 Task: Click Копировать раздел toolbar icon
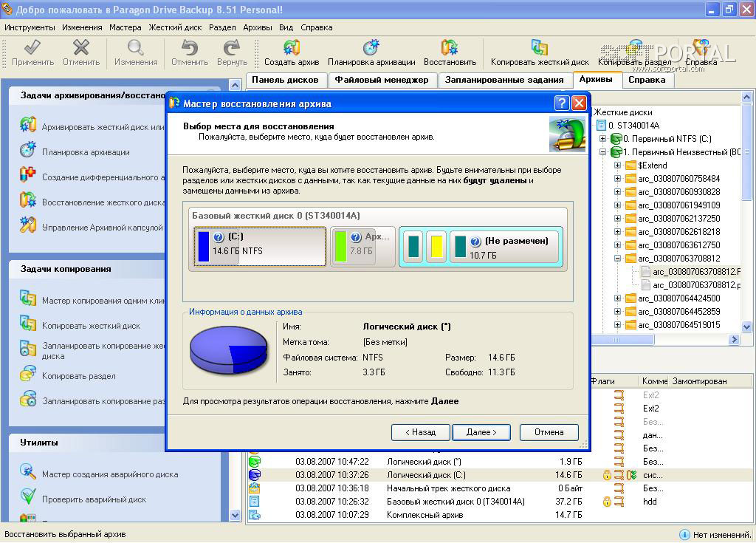tap(635, 47)
